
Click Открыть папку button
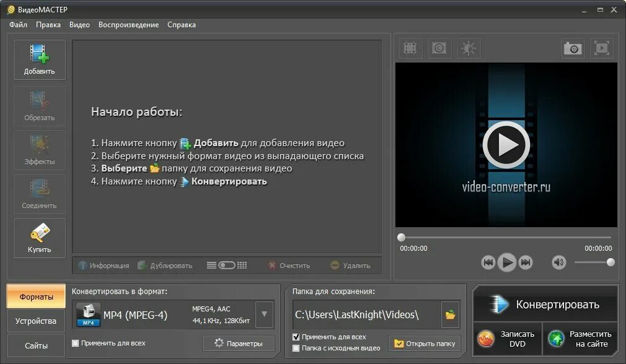coord(425,344)
